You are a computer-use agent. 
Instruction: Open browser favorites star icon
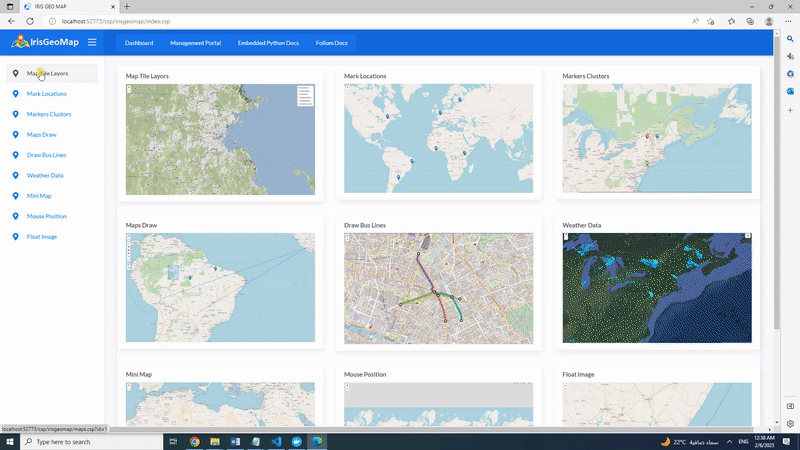click(731, 21)
